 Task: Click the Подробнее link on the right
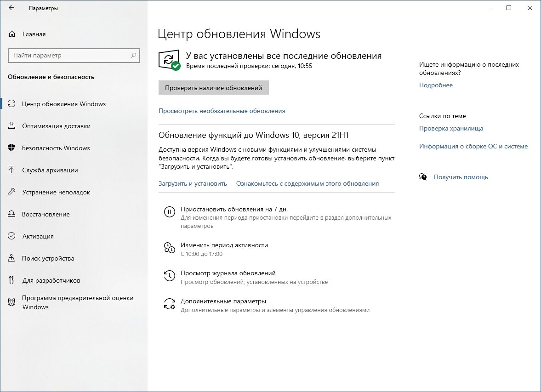click(x=436, y=85)
